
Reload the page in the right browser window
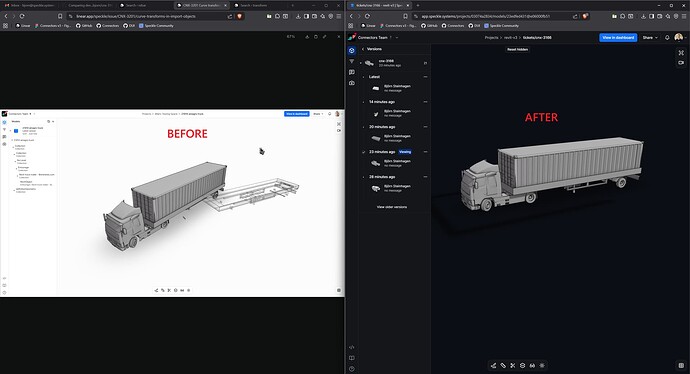(x=367, y=16)
